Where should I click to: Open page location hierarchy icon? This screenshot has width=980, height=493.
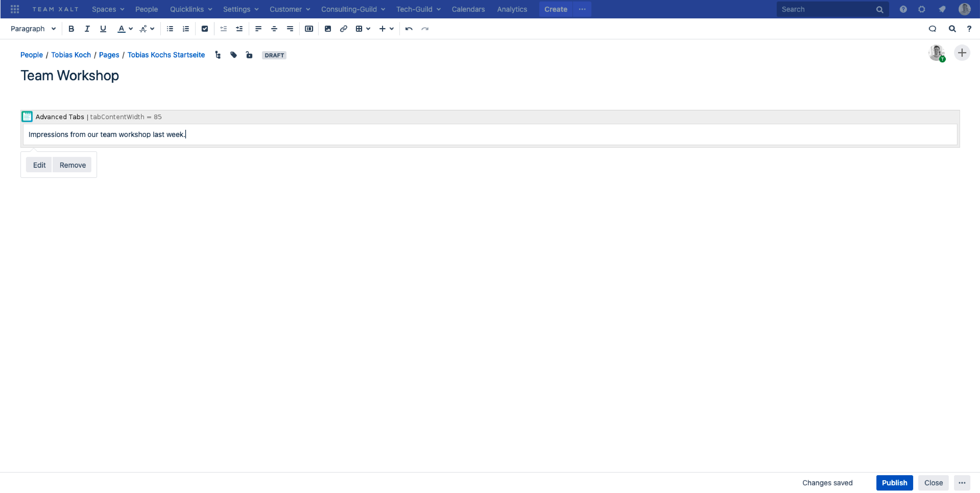pos(218,55)
